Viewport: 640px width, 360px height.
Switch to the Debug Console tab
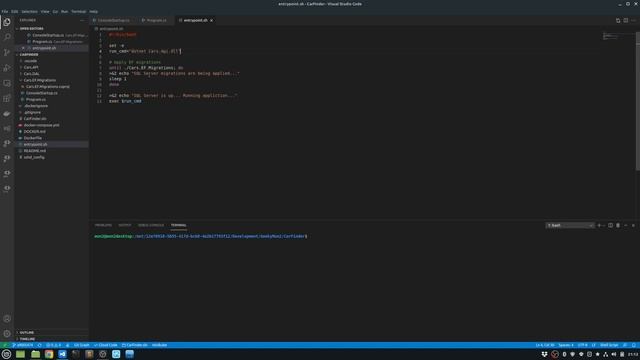coord(151,225)
